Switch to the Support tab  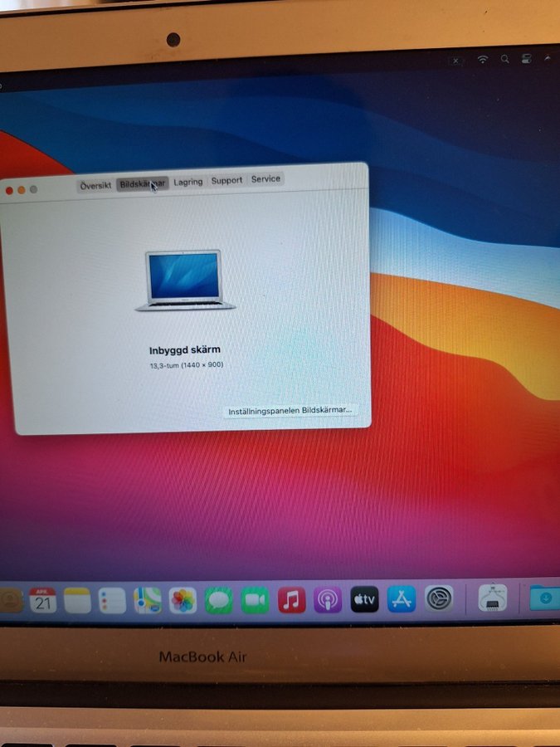226,181
